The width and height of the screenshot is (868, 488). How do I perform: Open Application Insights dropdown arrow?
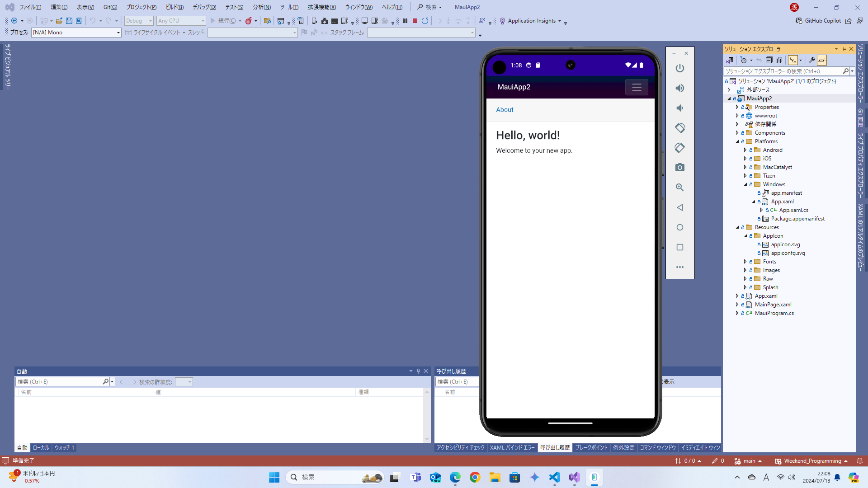(559, 21)
